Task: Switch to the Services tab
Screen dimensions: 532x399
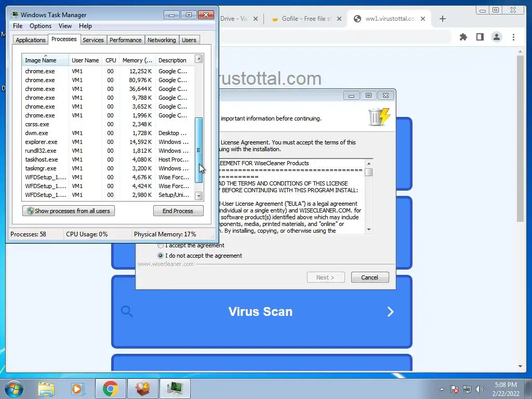Action: click(93, 40)
